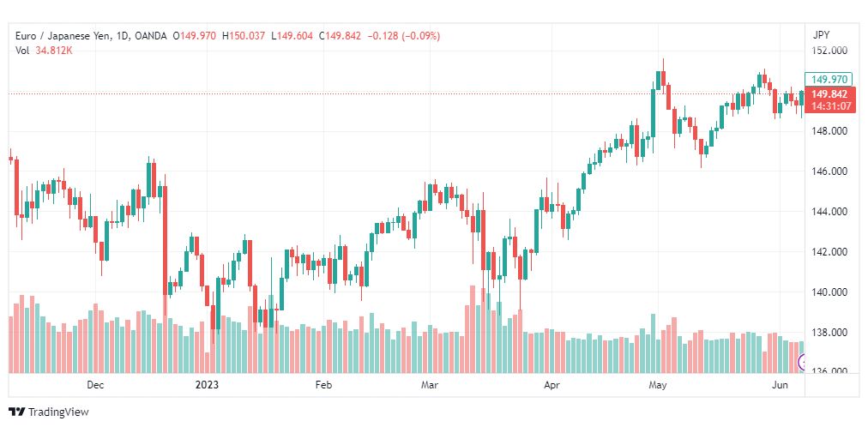Select the 2023 marker on time axis
The height and width of the screenshot is (427, 868).
(x=207, y=384)
